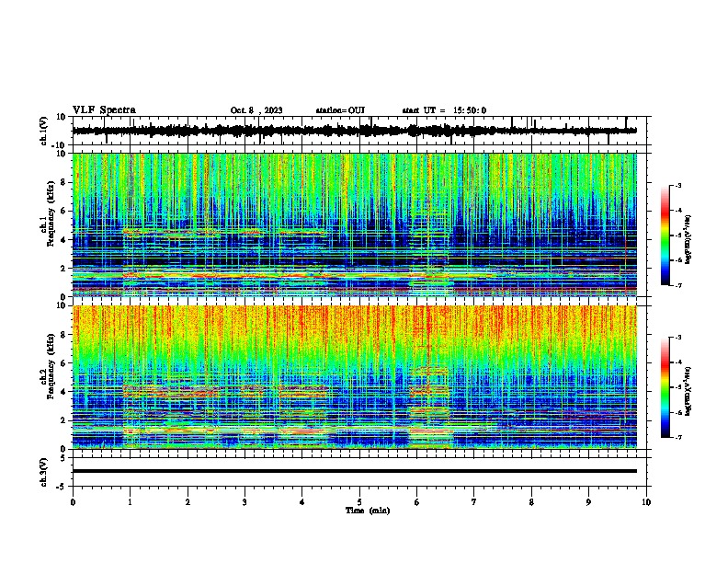Click the ch.1 spectrogram plot area

pos(355,224)
